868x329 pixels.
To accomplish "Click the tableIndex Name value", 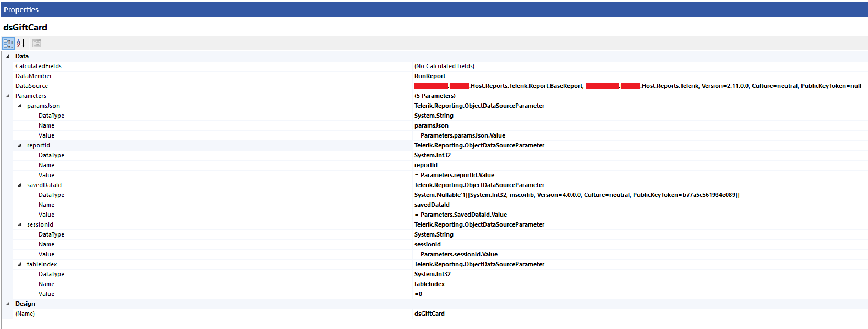I will pos(430,284).
